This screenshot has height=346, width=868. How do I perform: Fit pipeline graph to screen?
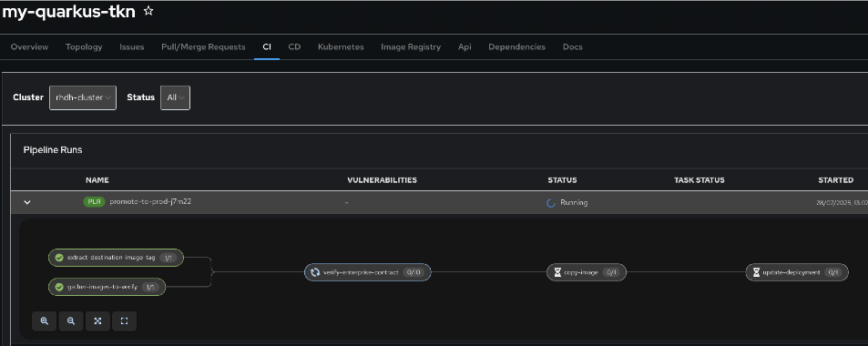coord(97,321)
